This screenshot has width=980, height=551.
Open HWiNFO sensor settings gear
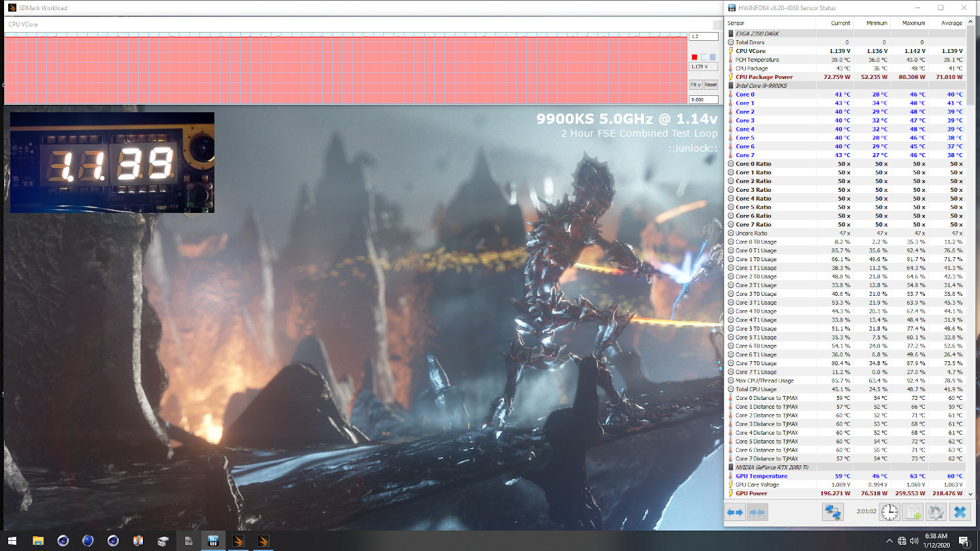point(936,512)
